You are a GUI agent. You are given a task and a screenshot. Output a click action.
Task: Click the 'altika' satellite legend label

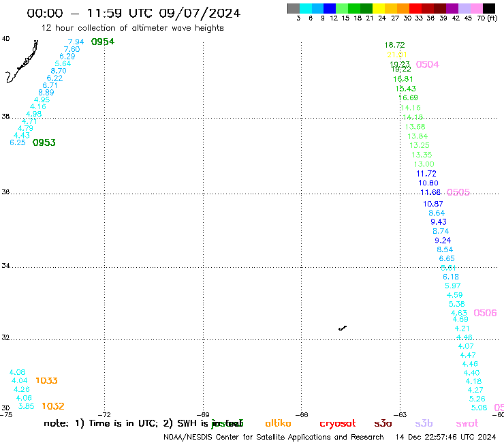(278, 423)
